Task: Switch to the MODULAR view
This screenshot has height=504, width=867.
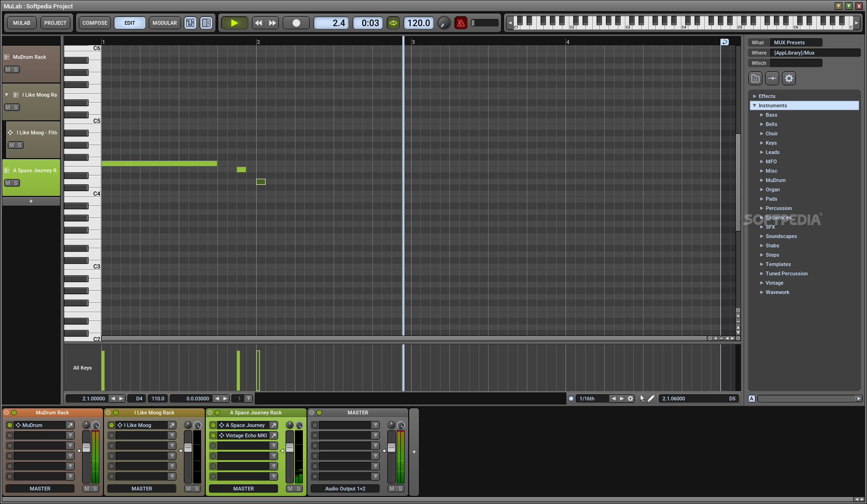Action: click(165, 23)
